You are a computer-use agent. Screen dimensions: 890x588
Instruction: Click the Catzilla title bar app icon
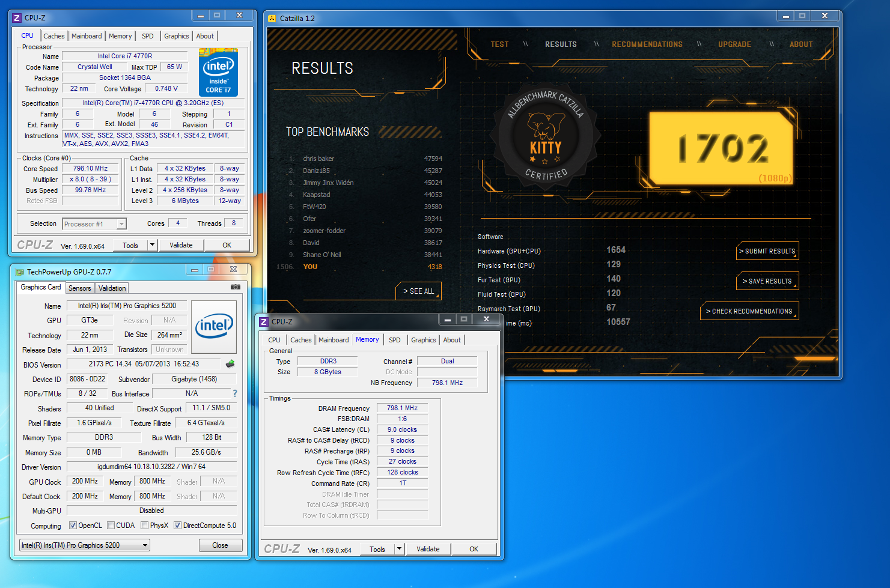pyautogui.click(x=272, y=19)
